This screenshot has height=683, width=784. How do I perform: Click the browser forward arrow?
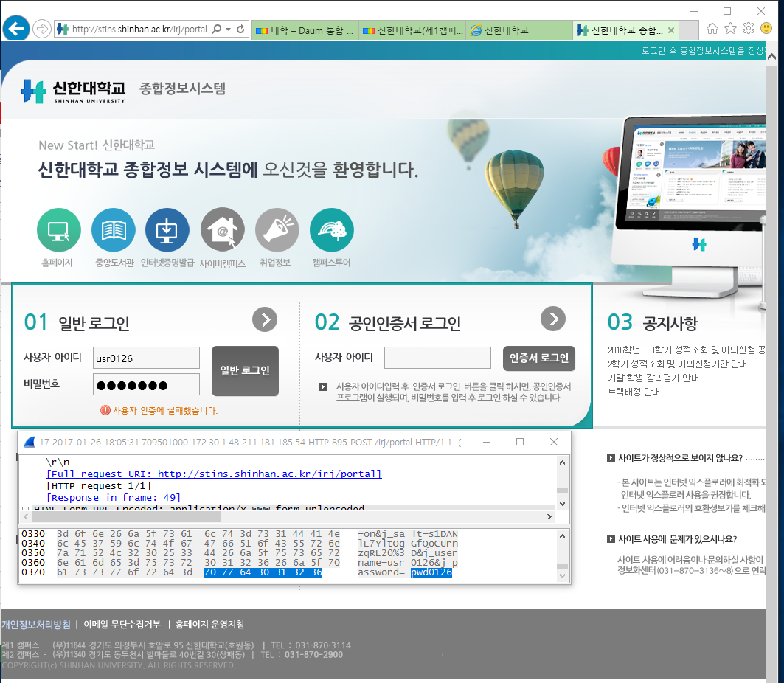pos(42,29)
